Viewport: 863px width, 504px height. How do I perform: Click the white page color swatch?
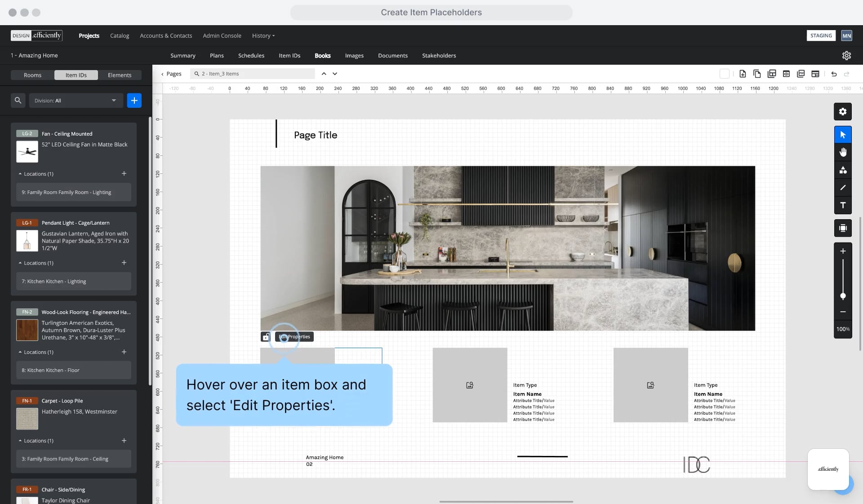click(724, 74)
